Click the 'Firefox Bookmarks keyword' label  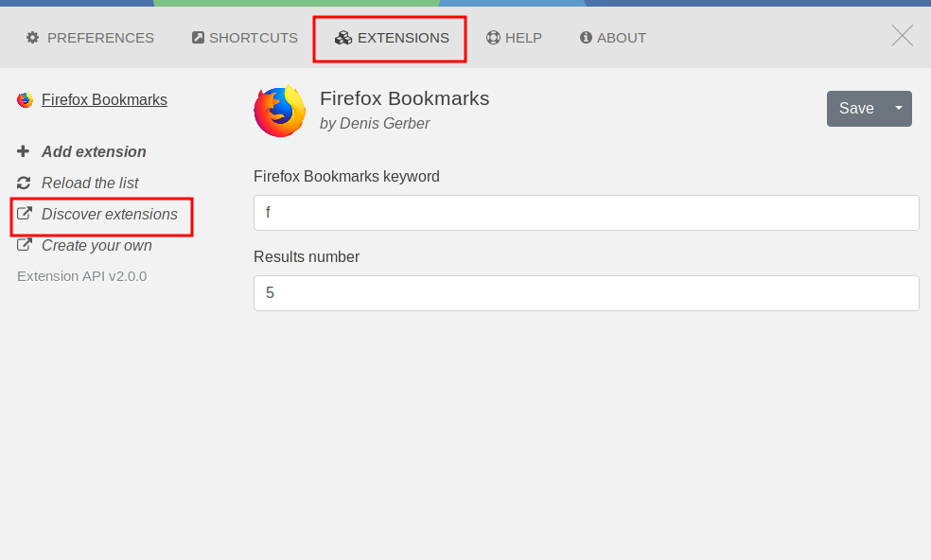click(x=346, y=177)
